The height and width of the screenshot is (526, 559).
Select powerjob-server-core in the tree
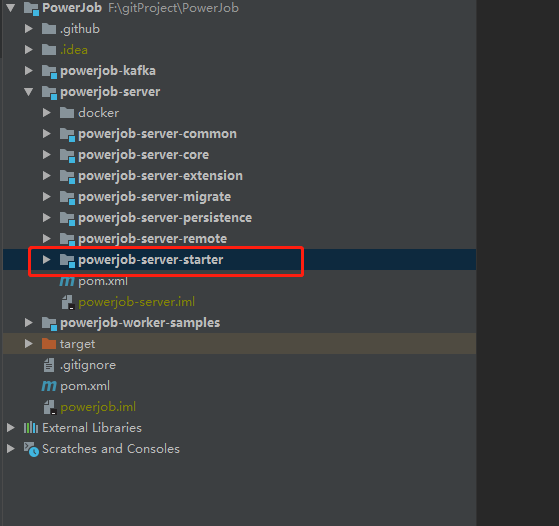click(x=144, y=155)
